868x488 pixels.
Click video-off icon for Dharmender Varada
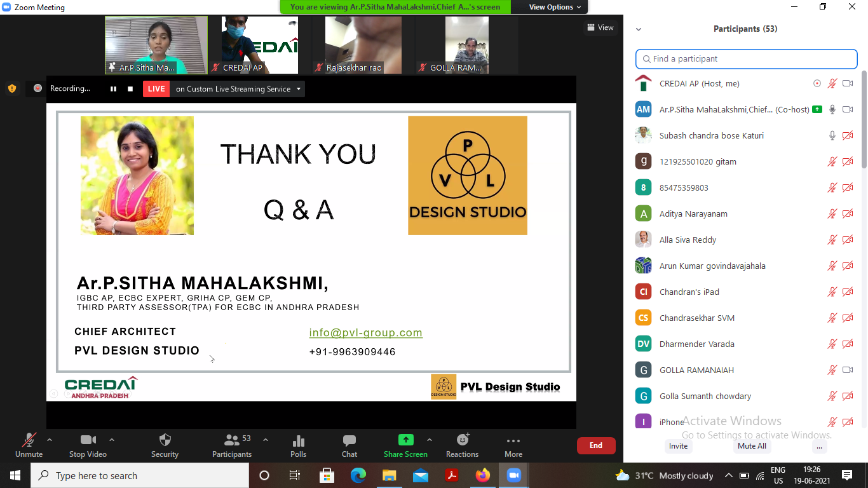[848, 344]
